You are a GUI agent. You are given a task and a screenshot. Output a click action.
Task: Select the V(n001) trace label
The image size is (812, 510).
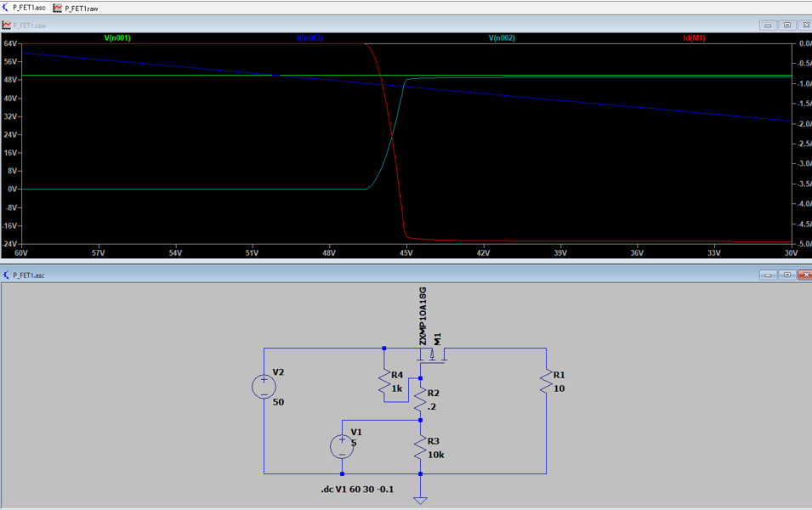click(x=117, y=37)
